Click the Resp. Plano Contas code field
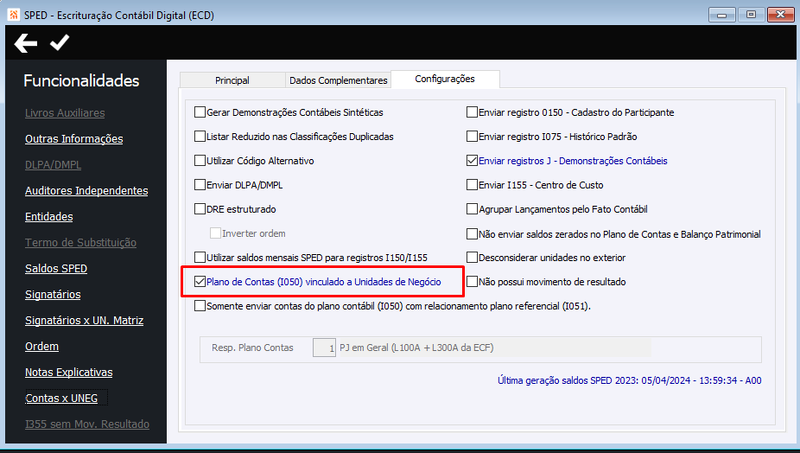Image resolution: width=800 pixels, height=453 pixels. point(324,348)
